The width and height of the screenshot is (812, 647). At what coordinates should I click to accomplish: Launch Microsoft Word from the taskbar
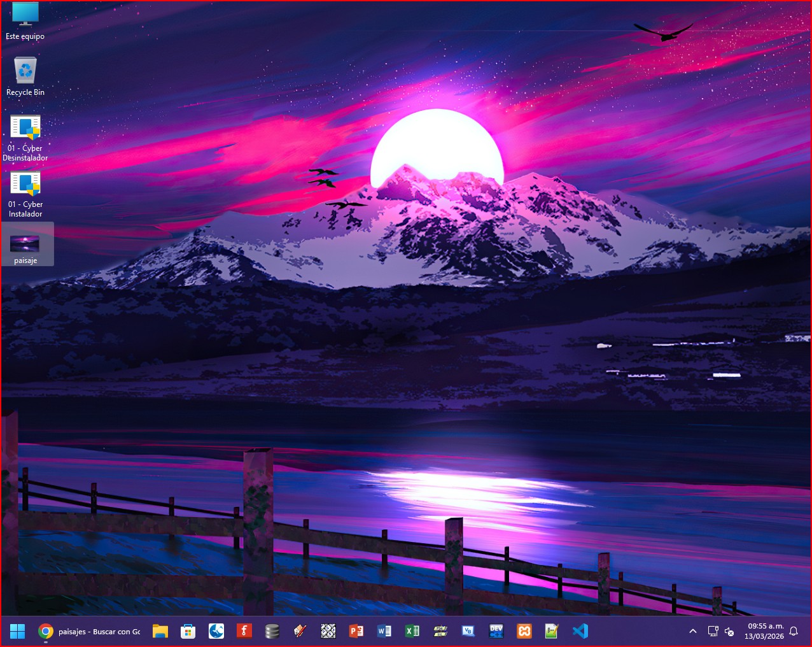[x=384, y=631]
